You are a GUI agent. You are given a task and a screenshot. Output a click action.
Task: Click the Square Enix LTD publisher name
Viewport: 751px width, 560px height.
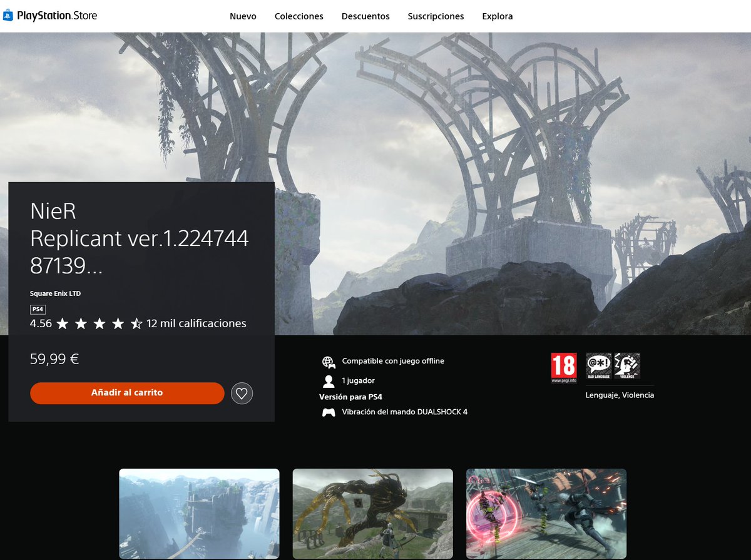[x=56, y=293]
